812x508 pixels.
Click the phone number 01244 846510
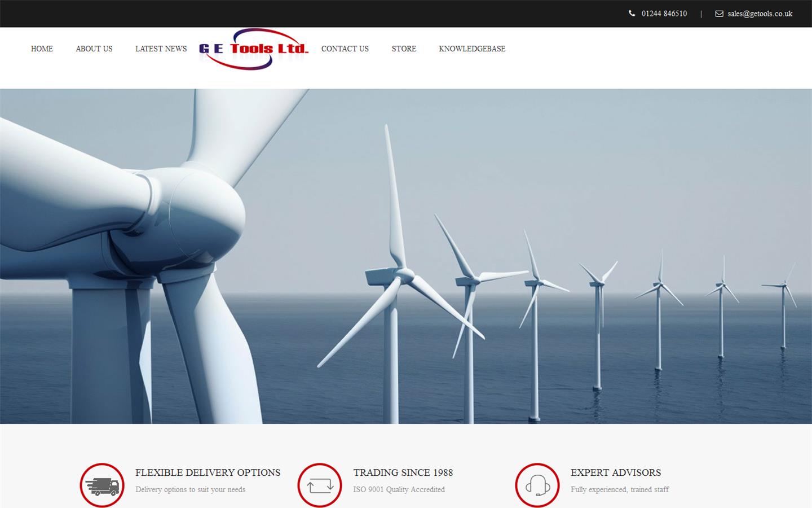tap(664, 14)
